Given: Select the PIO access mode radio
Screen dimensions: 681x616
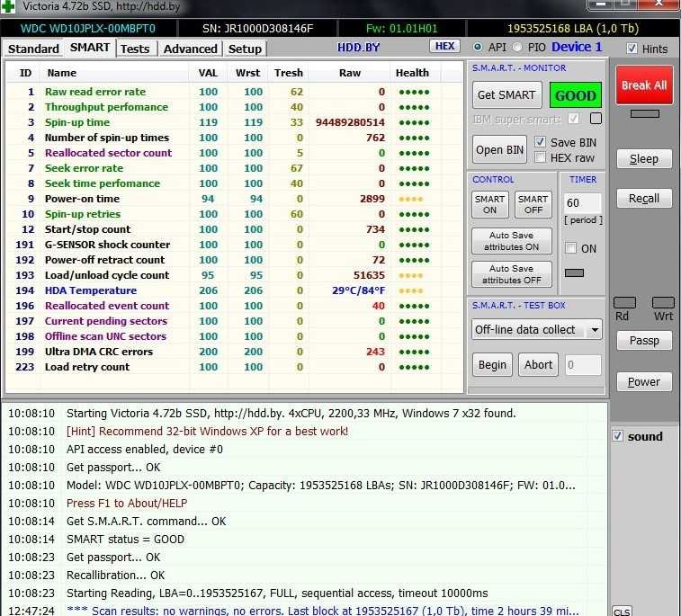Looking at the screenshot, I should coord(517,47).
